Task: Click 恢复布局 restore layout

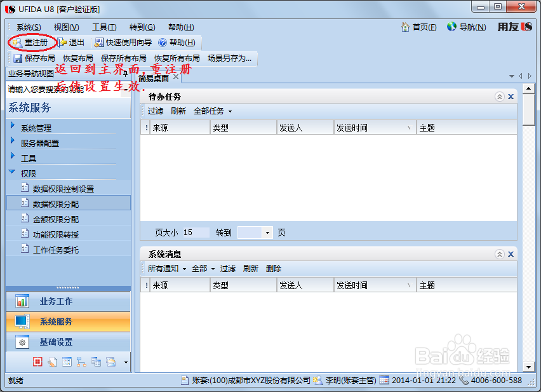Action: click(78, 58)
